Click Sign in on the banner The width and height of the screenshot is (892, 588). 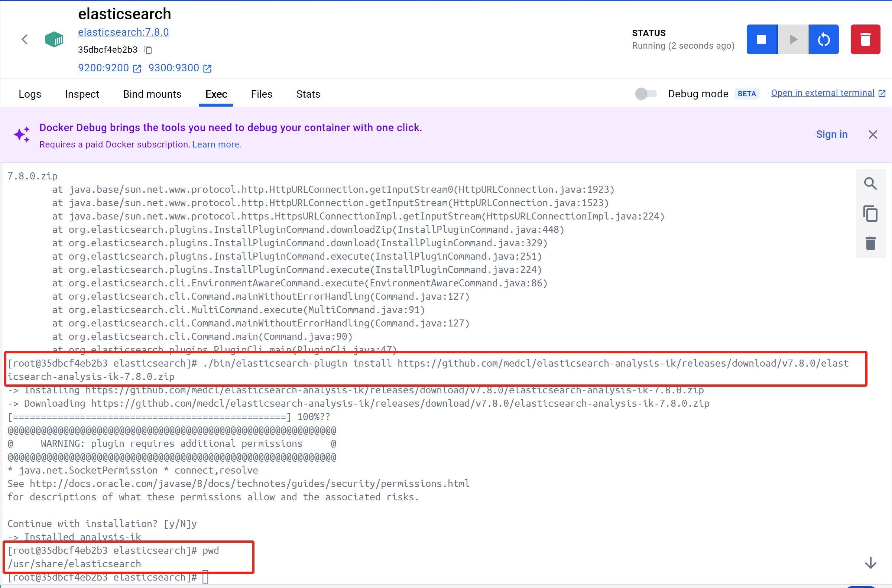pos(832,134)
